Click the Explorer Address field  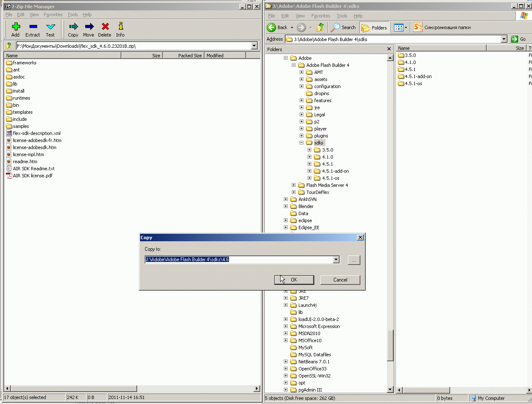pyautogui.click(x=393, y=39)
